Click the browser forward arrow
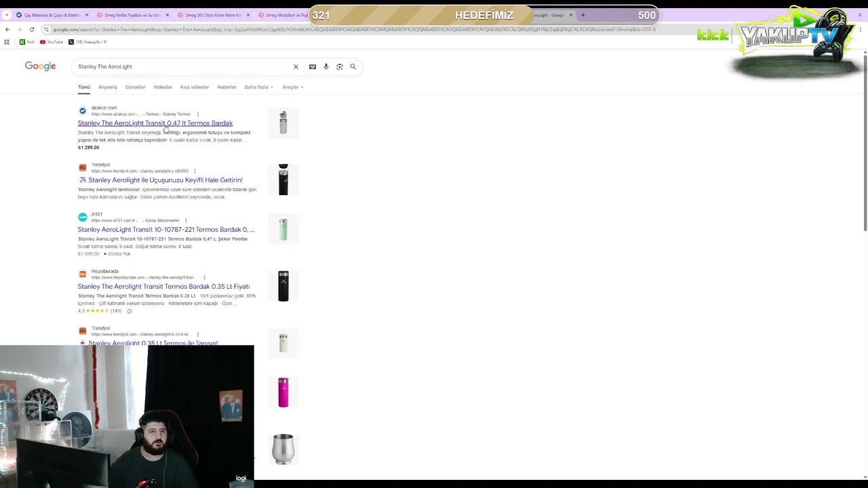Screen dimensions: 868x488 (x=19, y=30)
